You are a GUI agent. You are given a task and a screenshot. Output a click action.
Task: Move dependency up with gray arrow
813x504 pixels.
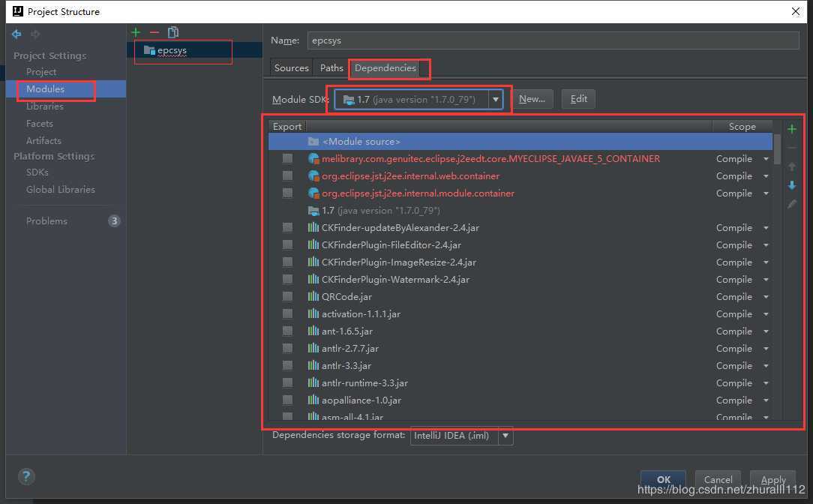792,166
